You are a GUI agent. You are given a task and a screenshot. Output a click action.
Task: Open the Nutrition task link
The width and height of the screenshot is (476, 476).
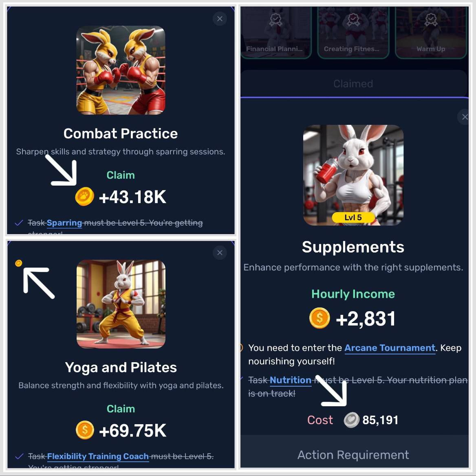(291, 380)
